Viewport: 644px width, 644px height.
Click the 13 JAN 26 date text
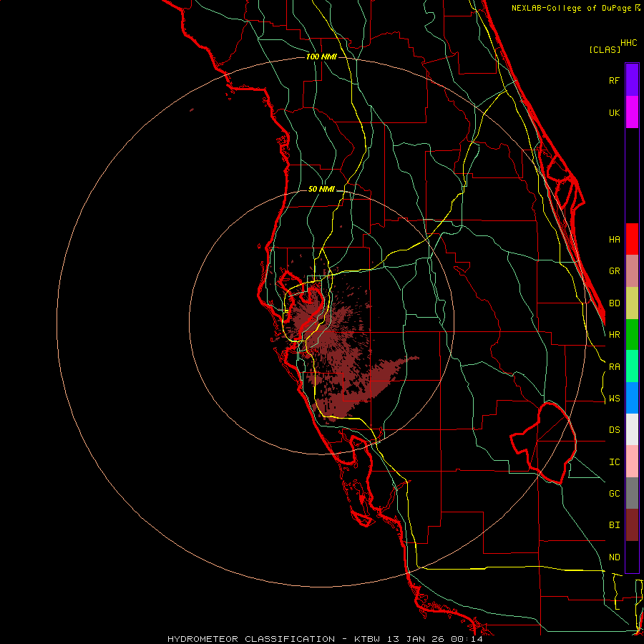pos(415,639)
